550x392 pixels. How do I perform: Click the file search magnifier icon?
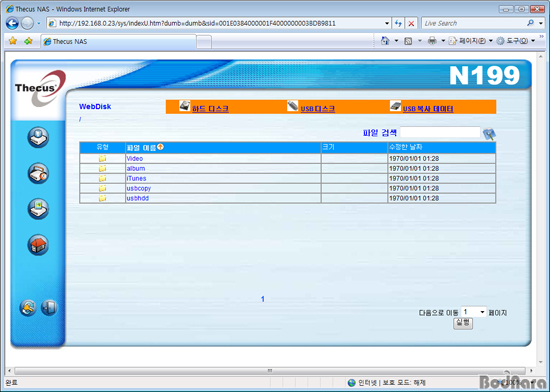coord(489,134)
